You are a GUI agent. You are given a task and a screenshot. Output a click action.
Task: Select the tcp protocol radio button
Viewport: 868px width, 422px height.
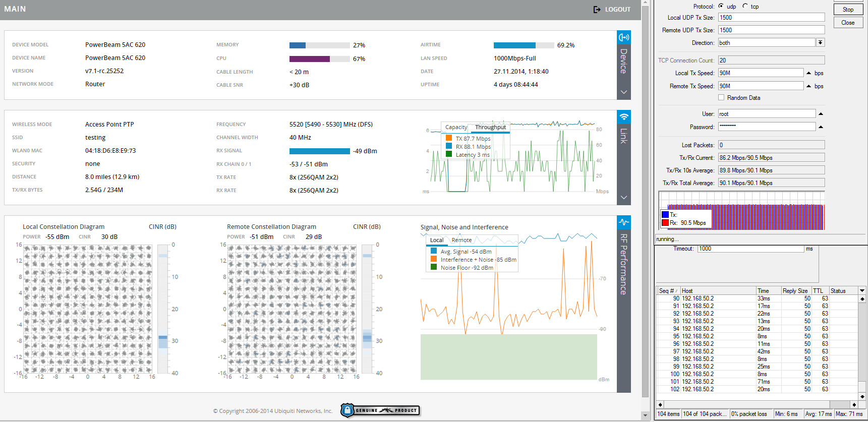[x=745, y=6]
